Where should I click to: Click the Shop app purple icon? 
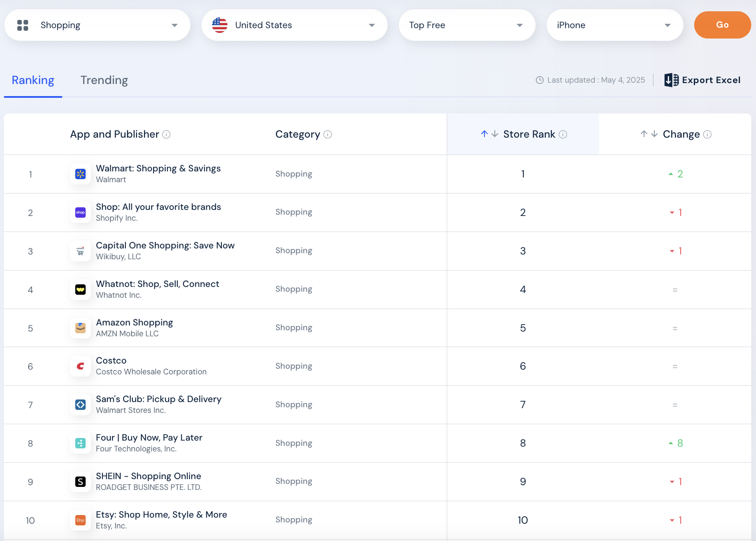(x=80, y=213)
